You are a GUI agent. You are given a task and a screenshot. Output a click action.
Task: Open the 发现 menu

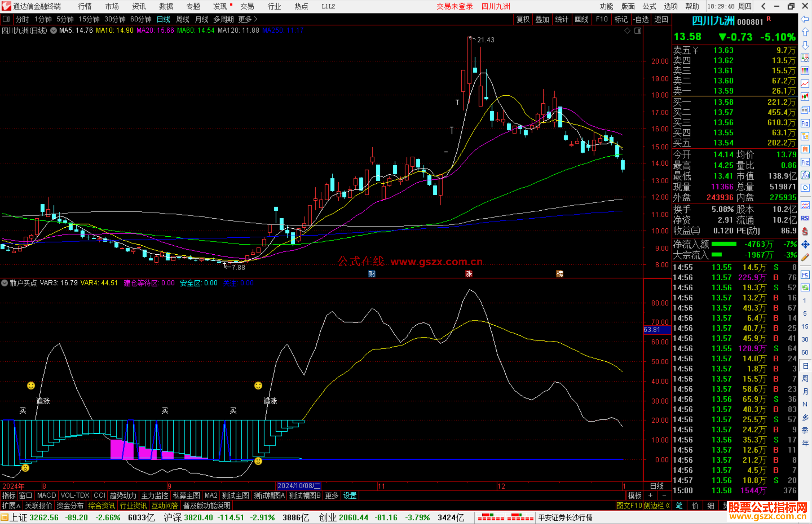point(220,6)
